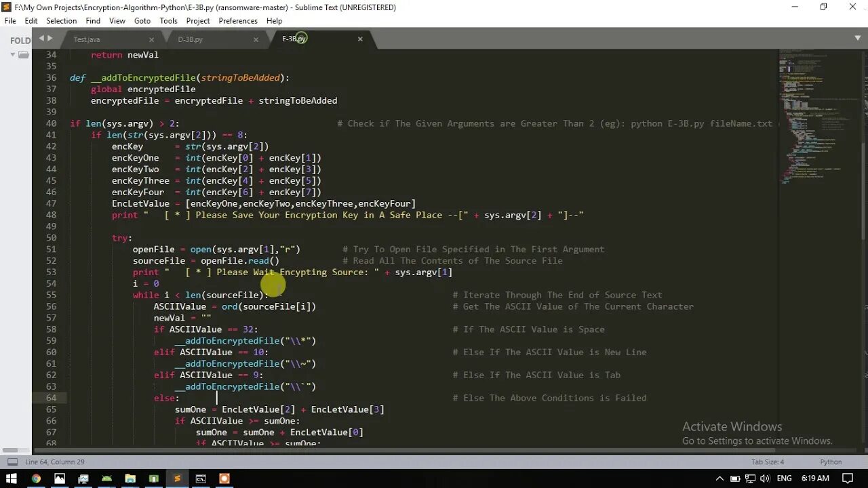
Task: Click line number 50 in gutter
Action: point(51,238)
